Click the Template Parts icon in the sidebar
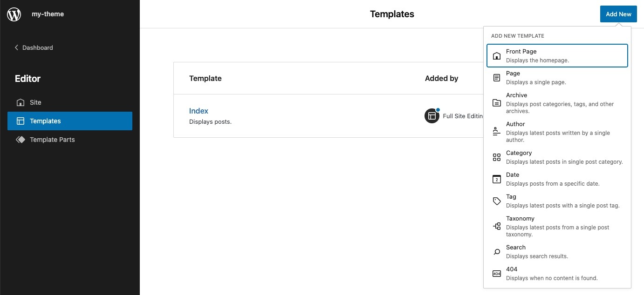Image resolution: width=644 pixels, height=295 pixels. (x=21, y=139)
